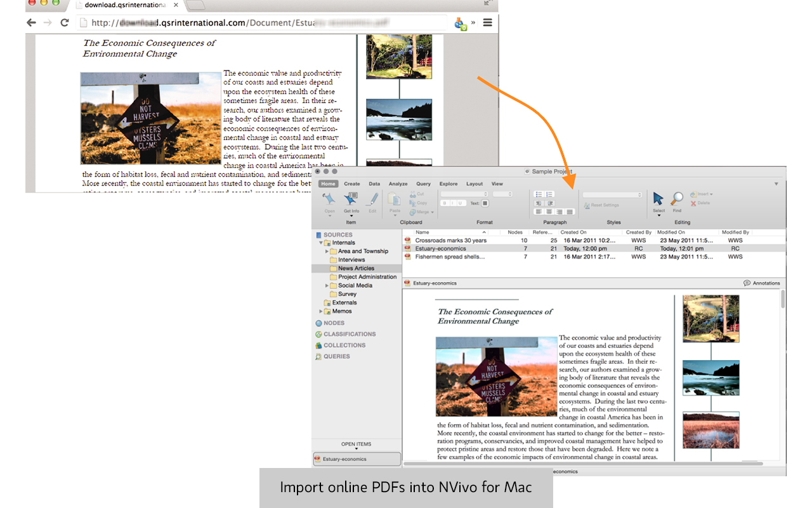Open the Query ribbon tab
Viewport: 812px width, 508px height.
tap(423, 184)
